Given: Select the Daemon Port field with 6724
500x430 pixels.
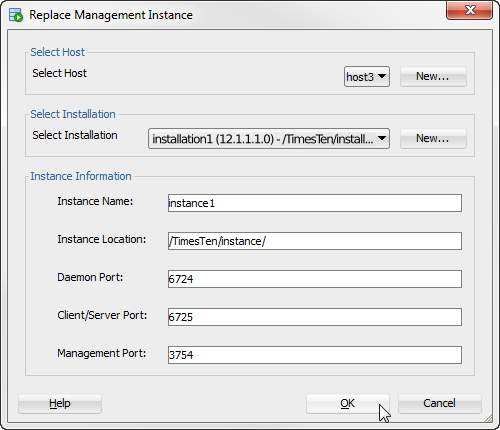Looking at the screenshot, I should 315,279.
